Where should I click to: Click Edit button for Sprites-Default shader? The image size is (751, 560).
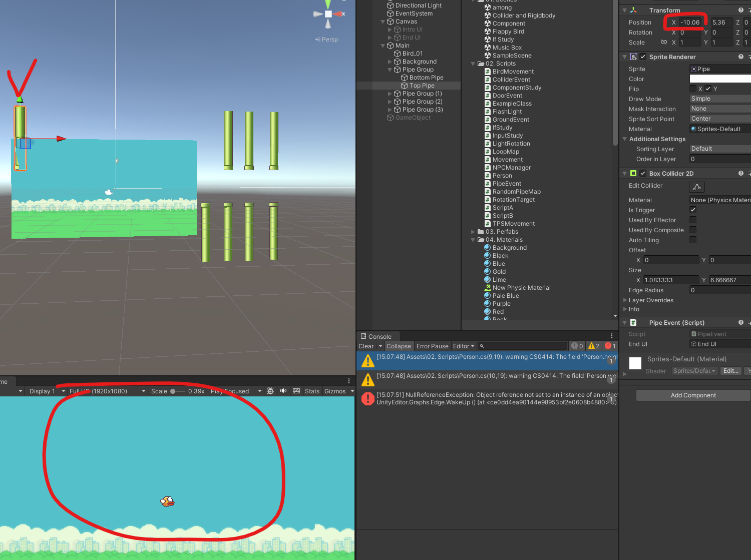point(731,371)
